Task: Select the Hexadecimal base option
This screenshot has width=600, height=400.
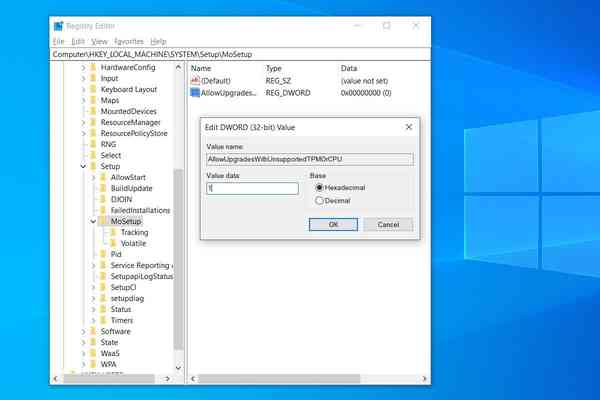Action: pos(320,187)
